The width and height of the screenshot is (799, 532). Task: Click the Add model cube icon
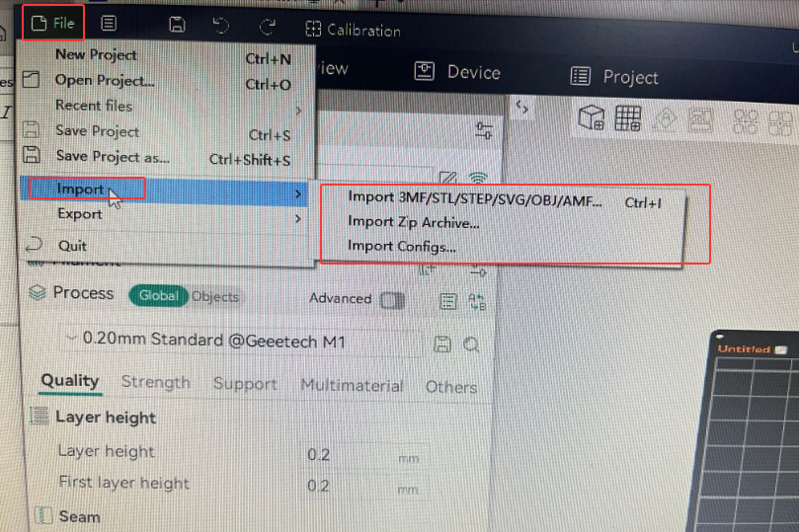[x=592, y=118]
